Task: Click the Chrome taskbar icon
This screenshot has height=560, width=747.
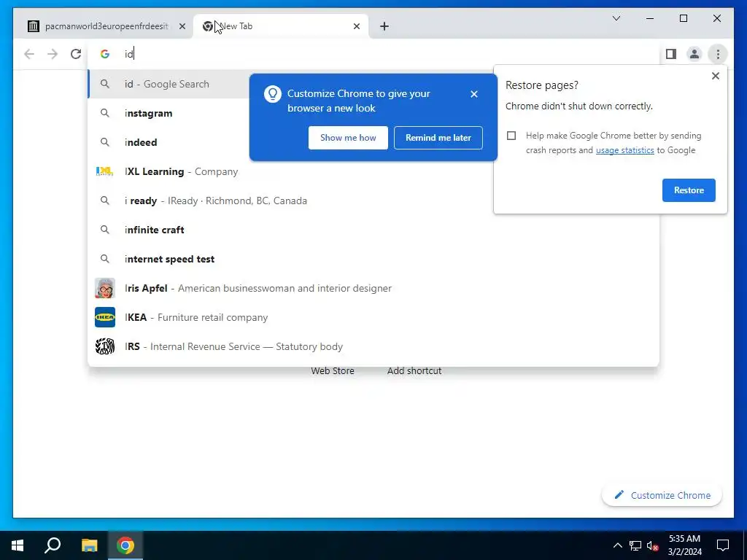Action: (125, 545)
